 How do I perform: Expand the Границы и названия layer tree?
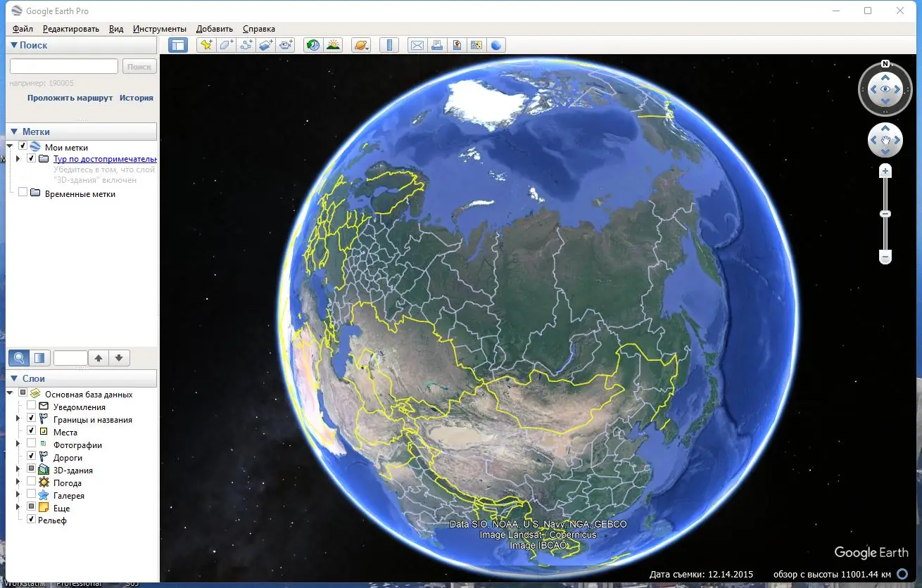coord(18,418)
